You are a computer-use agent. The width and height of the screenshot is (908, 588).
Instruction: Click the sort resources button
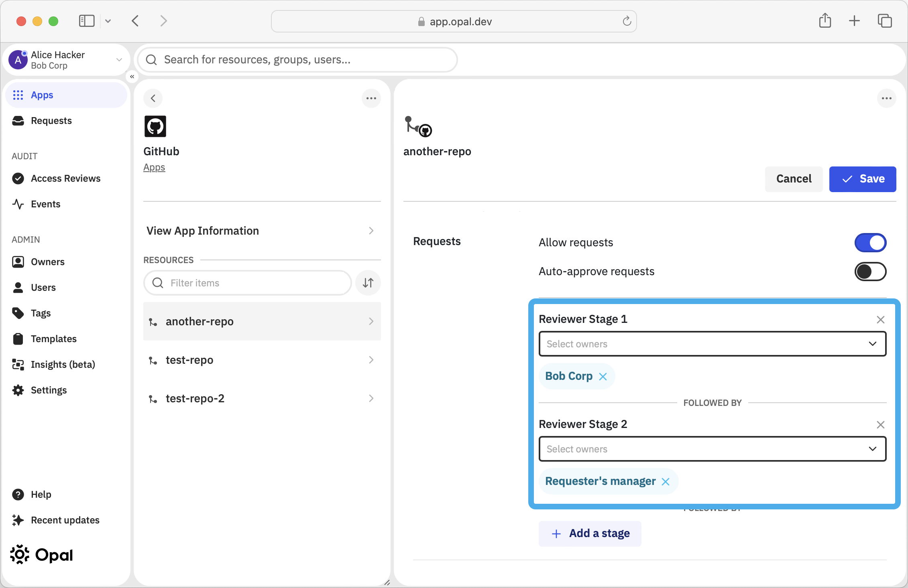point(368,283)
